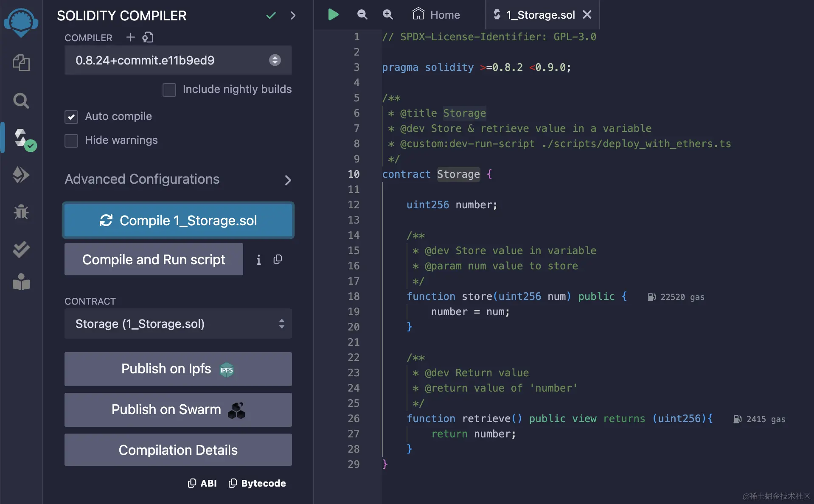Screen dimensions: 814x504
Task: Zoom in the editor font
Action: 387,14
